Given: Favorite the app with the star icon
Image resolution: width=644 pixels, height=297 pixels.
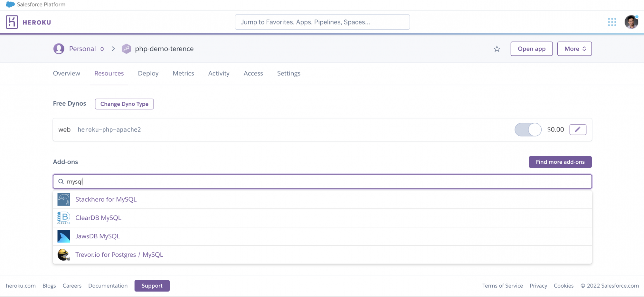Looking at the screenshot, I should pyautogui.click(x=497, y=49).
